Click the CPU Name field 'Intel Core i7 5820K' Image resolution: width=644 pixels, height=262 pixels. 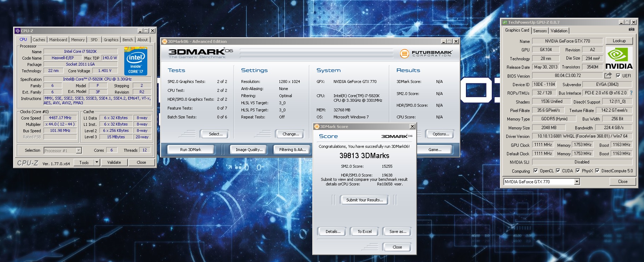point(80,51)
